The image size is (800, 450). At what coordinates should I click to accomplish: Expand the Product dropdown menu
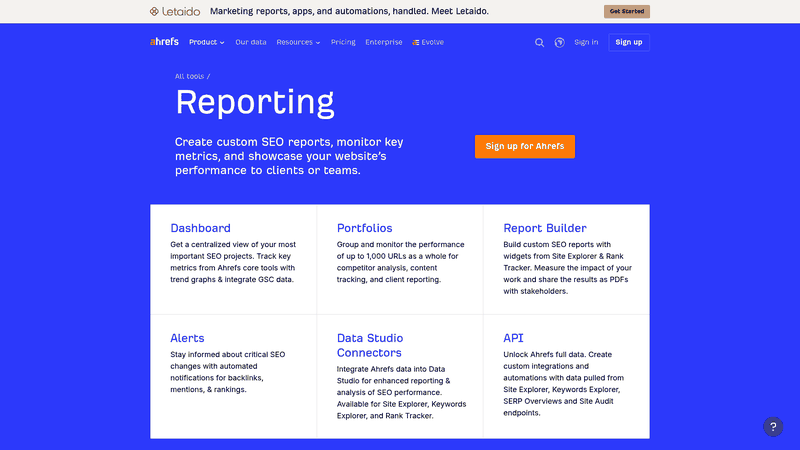coord(207,42)
